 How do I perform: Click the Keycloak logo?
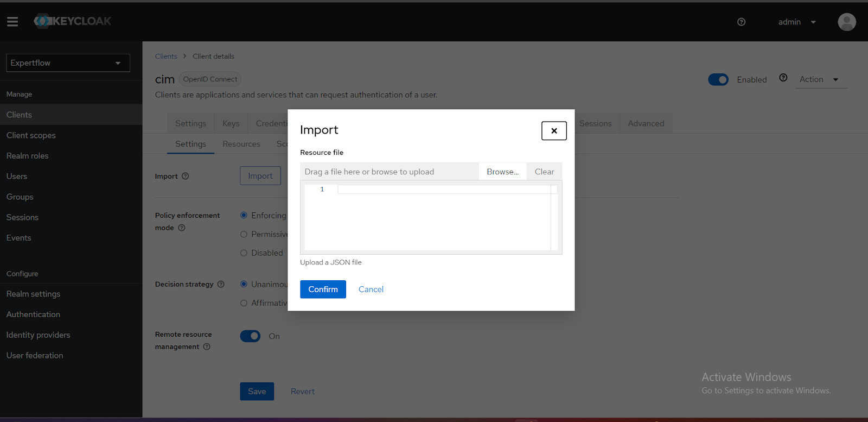pyautogui.click(x=73, y=21)
